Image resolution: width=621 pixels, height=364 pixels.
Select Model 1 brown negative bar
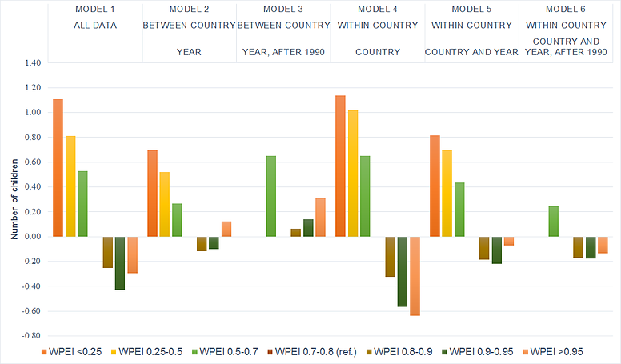[x=108, y=252]
